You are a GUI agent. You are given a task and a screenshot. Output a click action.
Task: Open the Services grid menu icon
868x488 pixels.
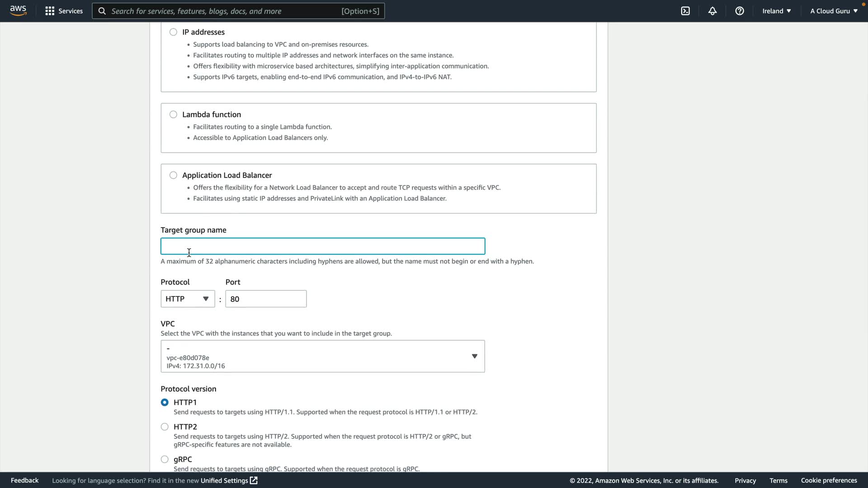50,11
